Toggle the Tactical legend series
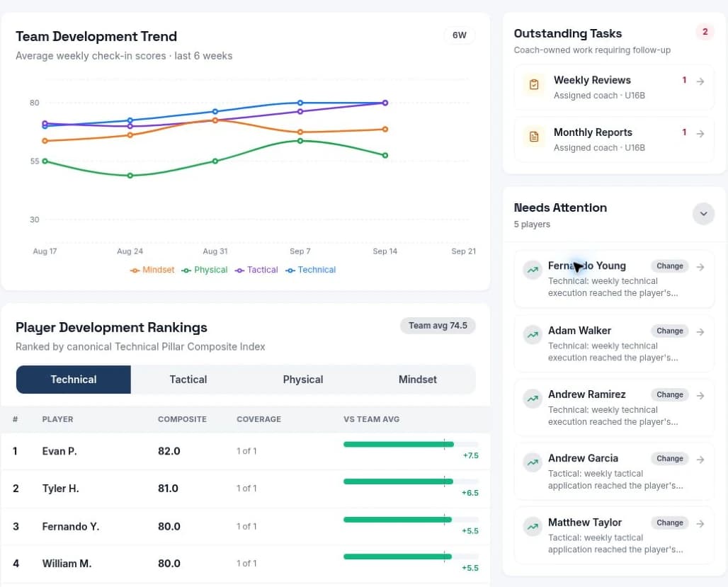 coord(256,270)
